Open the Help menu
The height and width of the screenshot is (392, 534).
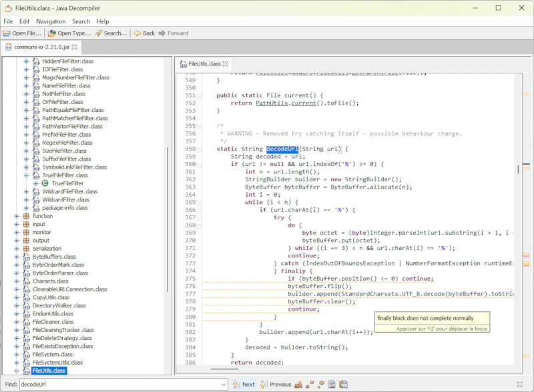coord(103,21)
